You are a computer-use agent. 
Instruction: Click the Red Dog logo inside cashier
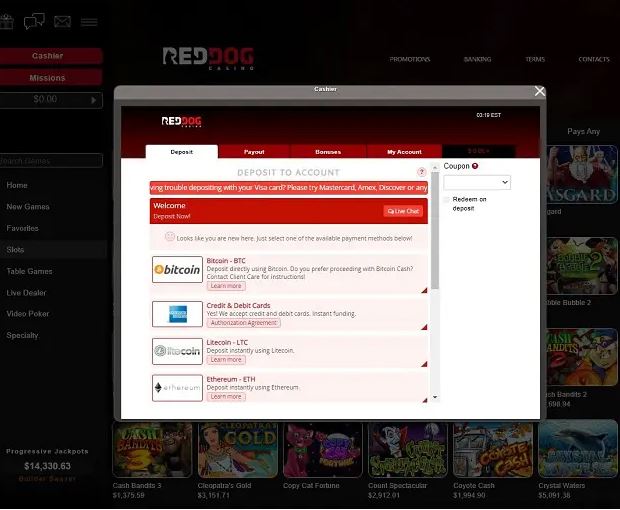(x=181, y=121)
